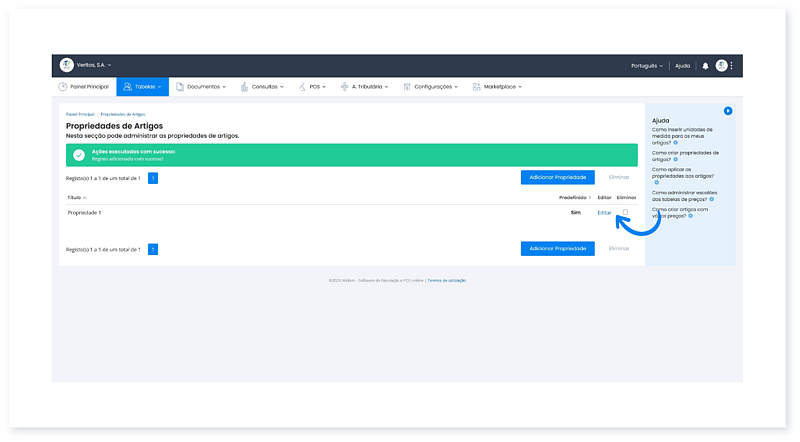Go to the Painel Principal tab

point(83,87)
